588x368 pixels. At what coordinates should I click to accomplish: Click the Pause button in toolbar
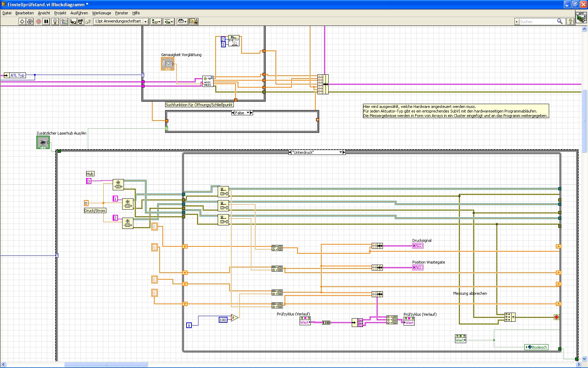pyautogui.click(x=46, y=22)
